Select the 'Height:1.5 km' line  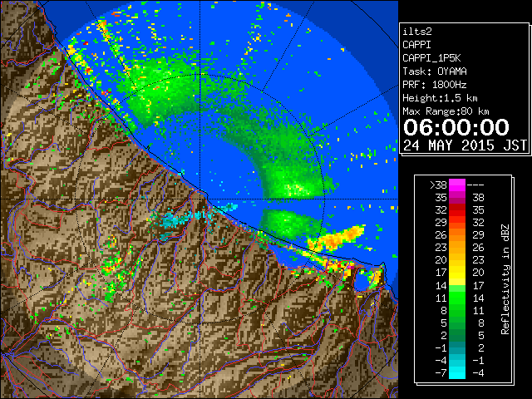click(x=440, y=98)
